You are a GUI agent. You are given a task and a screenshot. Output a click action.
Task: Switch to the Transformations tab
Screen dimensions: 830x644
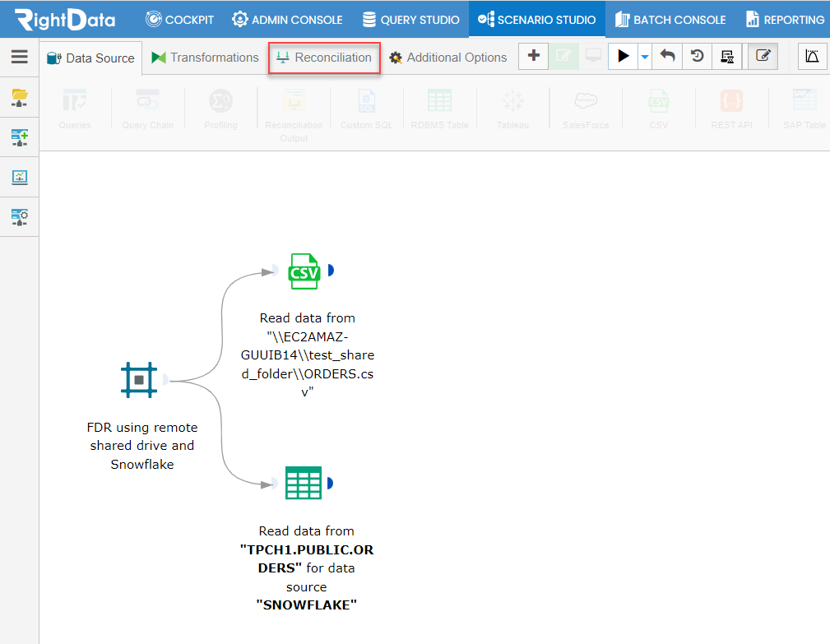(206, 57)
